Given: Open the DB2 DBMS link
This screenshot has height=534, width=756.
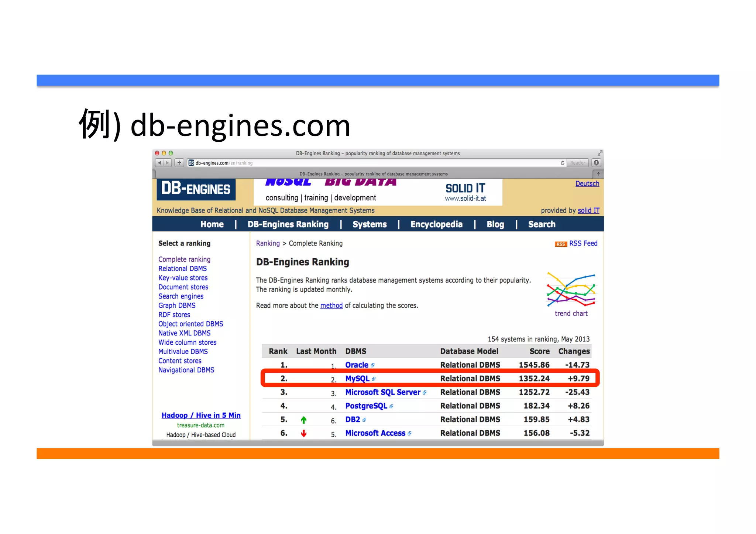Looking at the screenshot, I should coord(353,420).
